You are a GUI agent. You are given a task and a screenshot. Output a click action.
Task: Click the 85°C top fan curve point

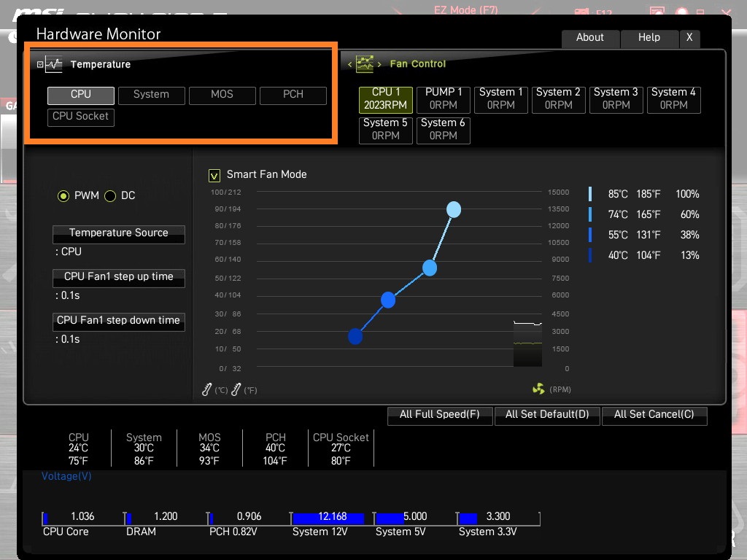pos(454,209)
